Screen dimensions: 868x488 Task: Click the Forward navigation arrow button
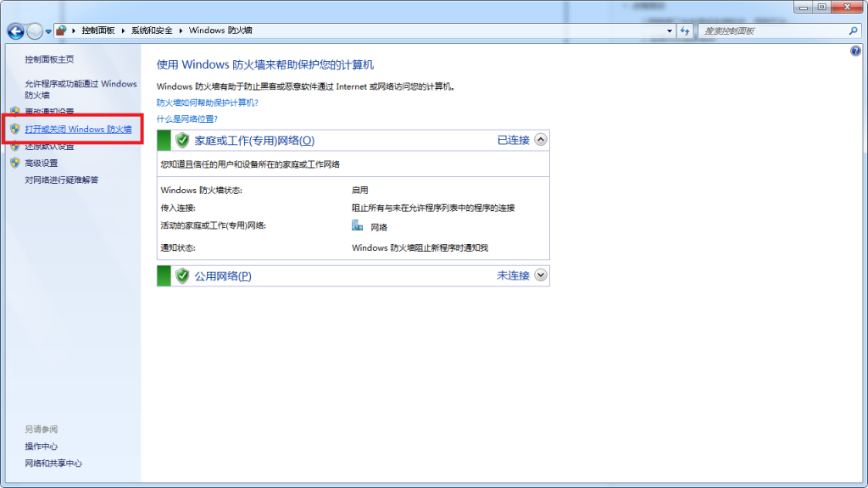(35, 31)
